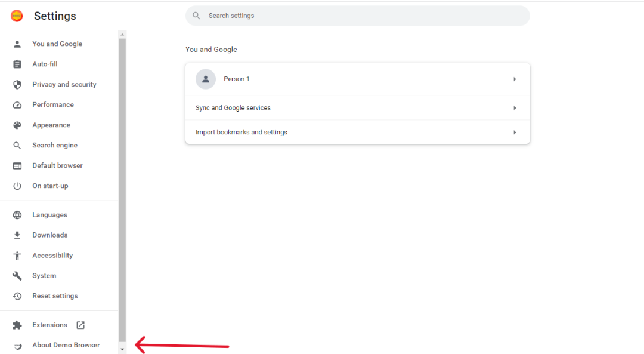
Task: Click the You and Google section heading
Action: [211, 50]
